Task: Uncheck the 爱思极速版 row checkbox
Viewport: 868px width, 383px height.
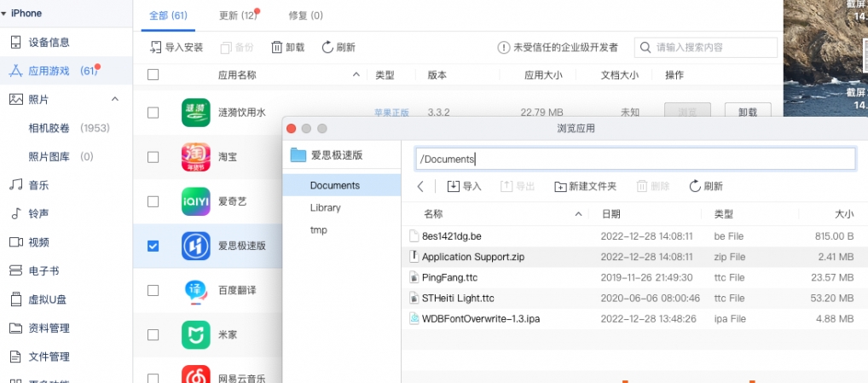Action: click(x=153, y=246)
